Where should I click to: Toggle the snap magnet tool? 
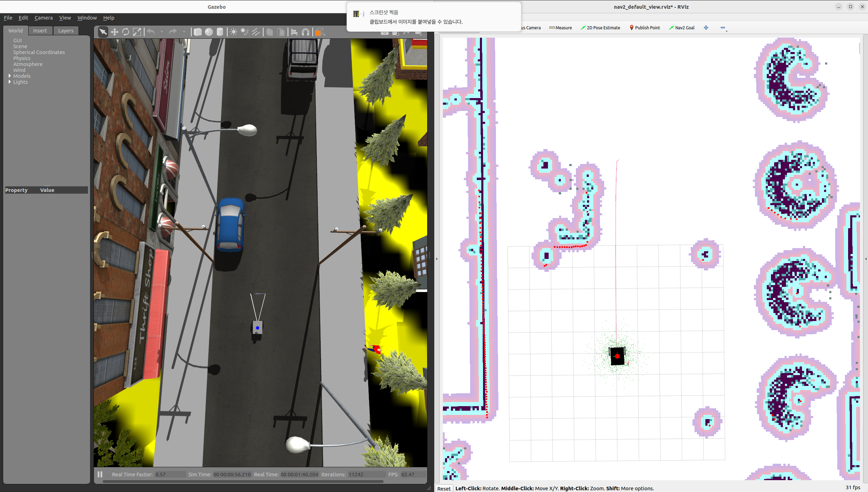click(305, 32)
